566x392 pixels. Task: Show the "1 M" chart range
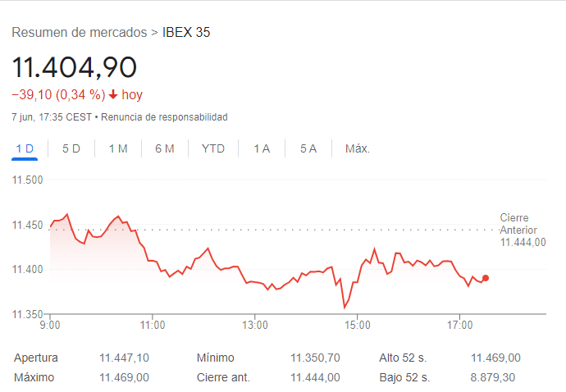pos(118,148)
